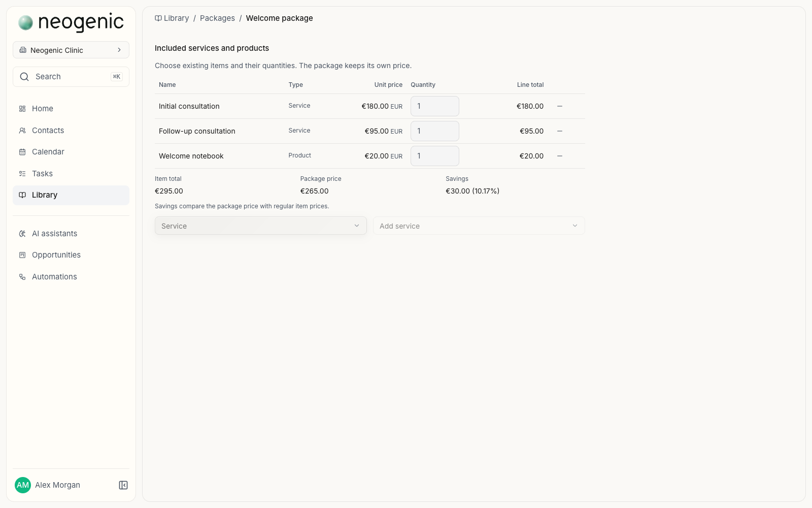Image resolution: width=812 pixels, height=508 pixels.
Task: Collapse the sidebar panel icon
Action: click(x=123, y=485)
